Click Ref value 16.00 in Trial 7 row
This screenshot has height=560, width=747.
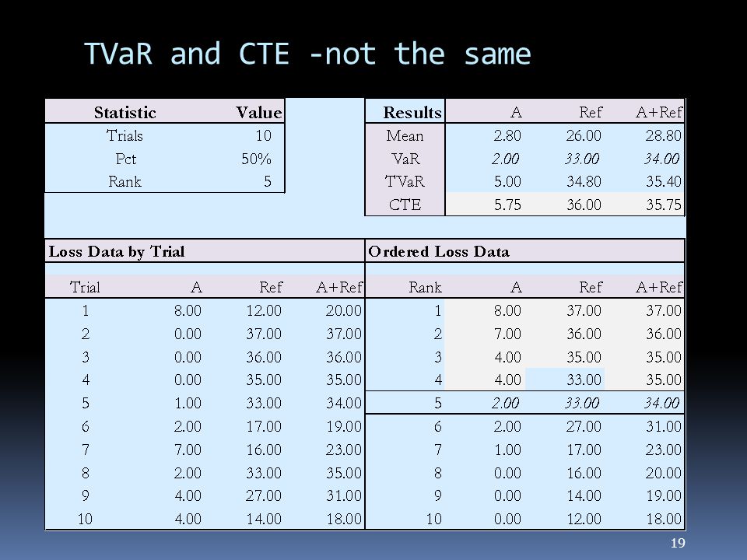click(264, 450)
